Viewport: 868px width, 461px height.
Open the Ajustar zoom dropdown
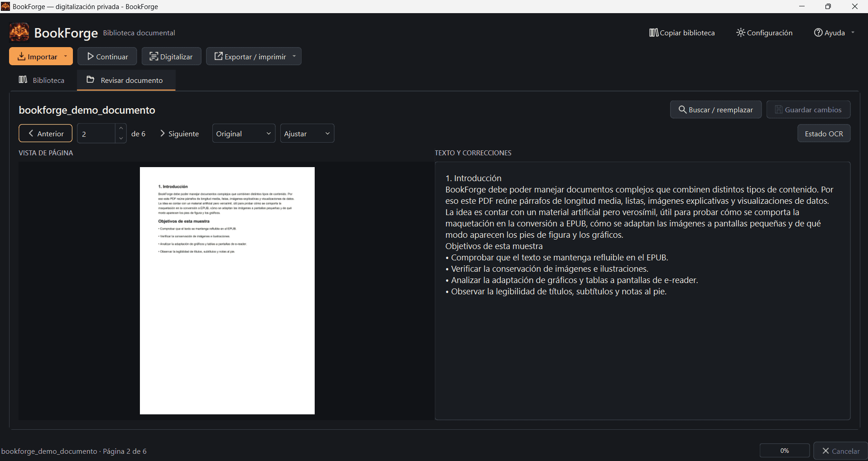pyautogui.click(x=307, y=134)
